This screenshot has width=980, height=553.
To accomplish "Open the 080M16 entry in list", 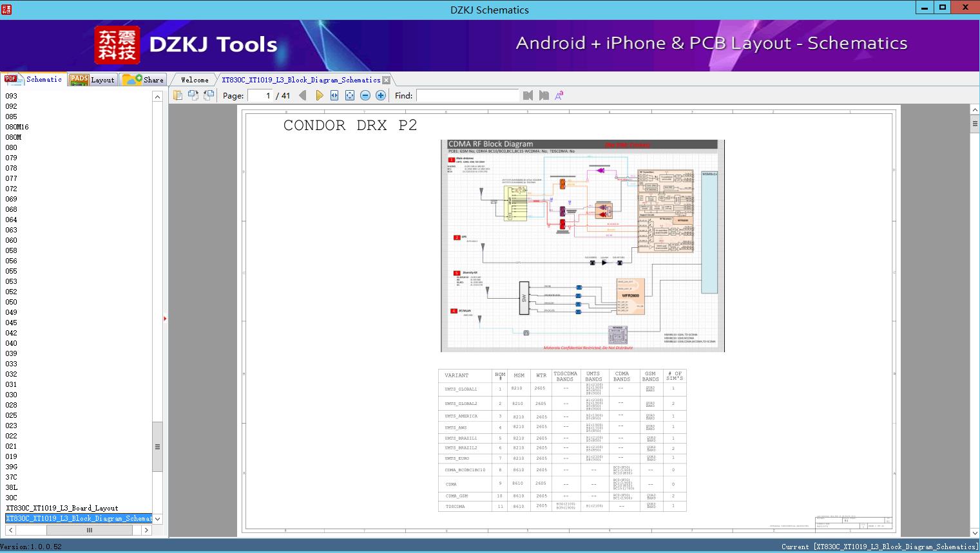I will (x=17, y=127).
